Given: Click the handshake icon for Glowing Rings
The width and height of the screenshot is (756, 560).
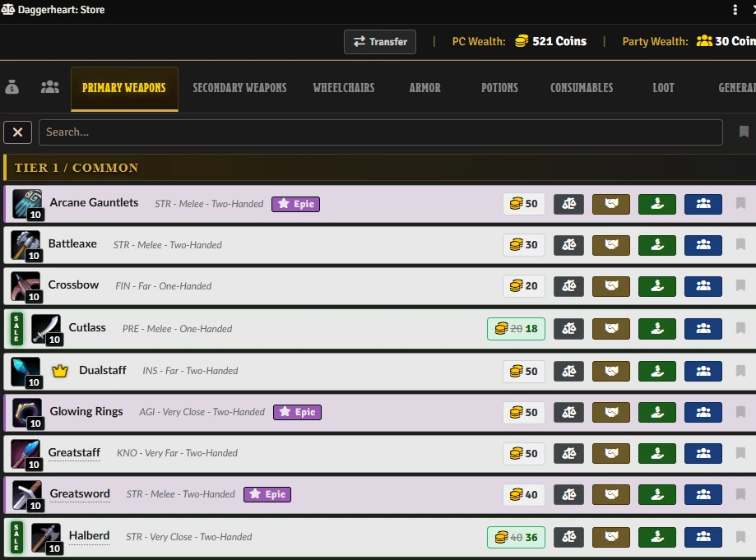Looking at the screenshot, I should [x=611, y=413].
